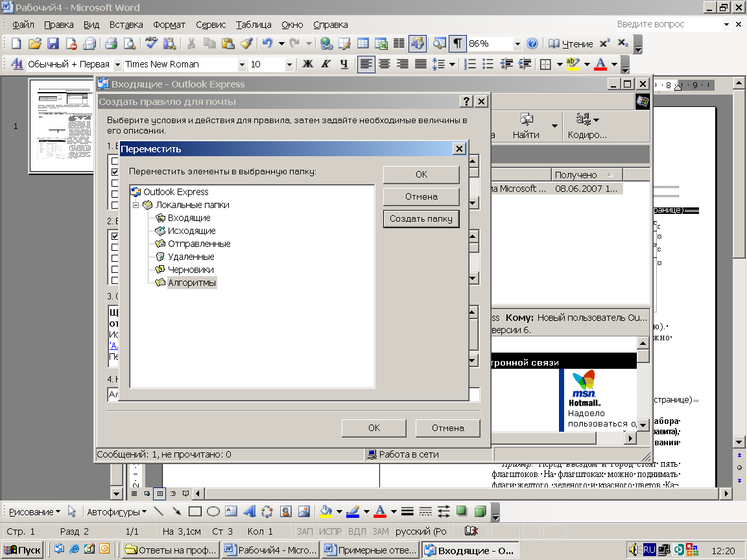Open the font size 10 dropdown
The height and width of the screenshot is (560, 747).
(289, 64)
